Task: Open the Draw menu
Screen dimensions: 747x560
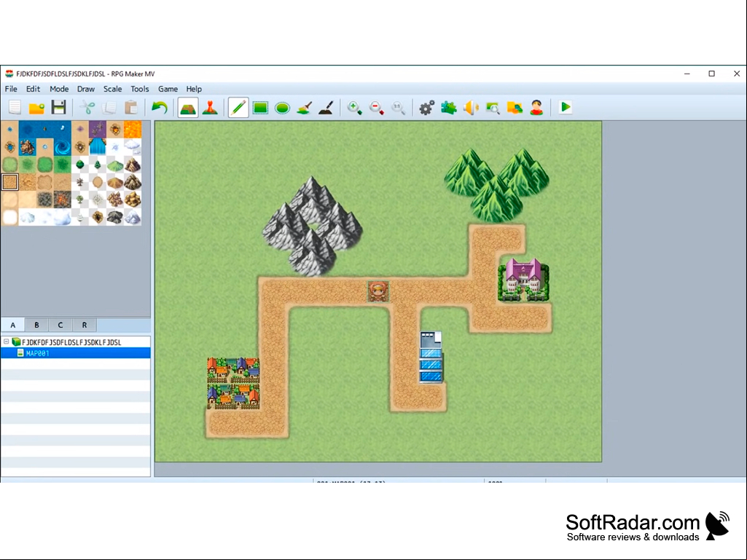Action: click(86, 89)
